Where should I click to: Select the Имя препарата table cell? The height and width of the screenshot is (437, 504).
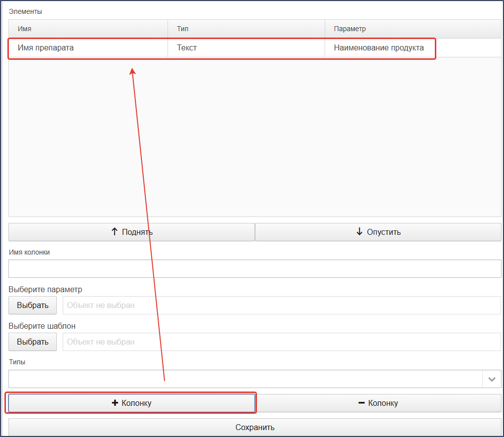point(88,48)
